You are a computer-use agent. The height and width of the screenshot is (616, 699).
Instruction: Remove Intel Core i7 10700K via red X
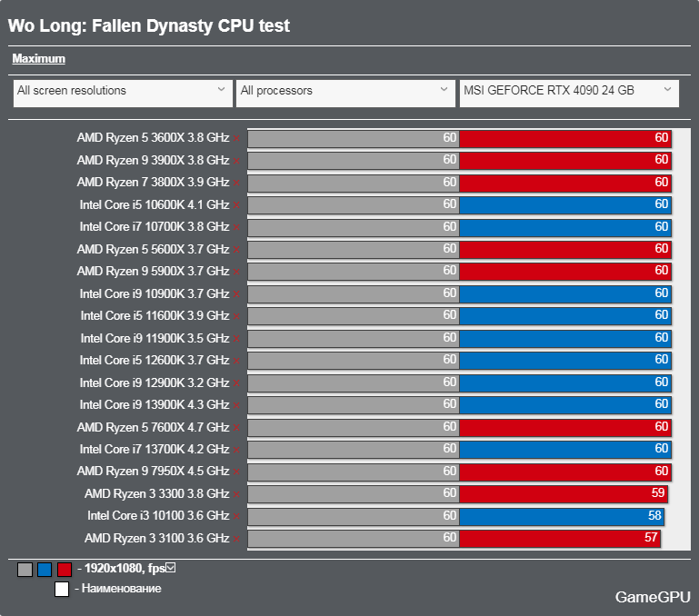[236, 228]
